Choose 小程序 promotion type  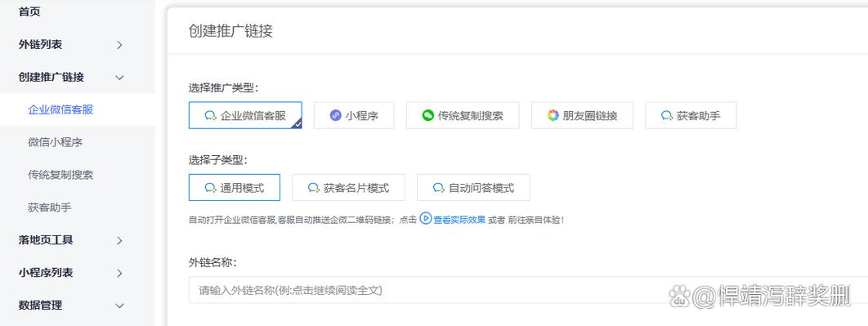(354, 115)
